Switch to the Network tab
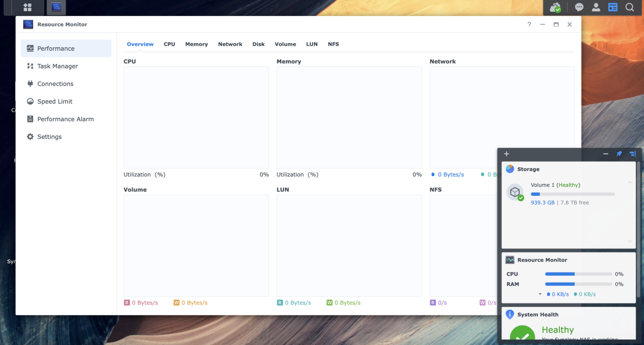Image resolution: width=644 pixels, height=345 pixels. tap(230, 44)
